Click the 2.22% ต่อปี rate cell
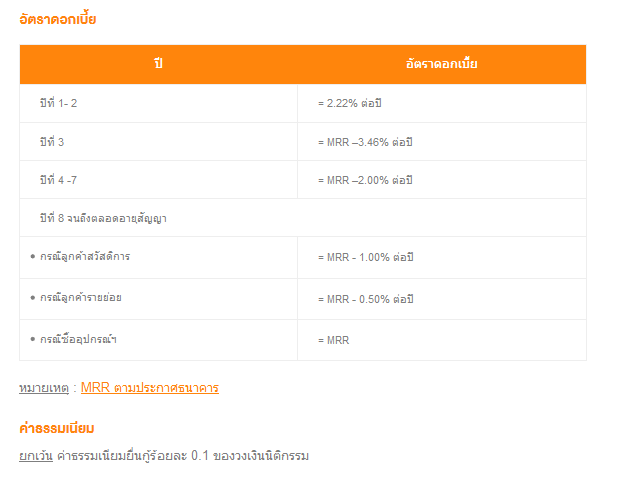Screen dimensions: 617x484 (x=349, y=103)
